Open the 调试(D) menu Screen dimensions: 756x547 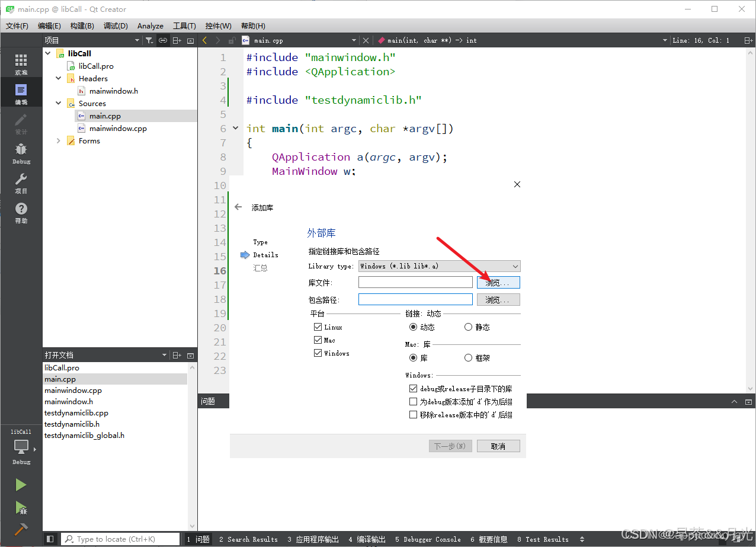coord(116,26)
